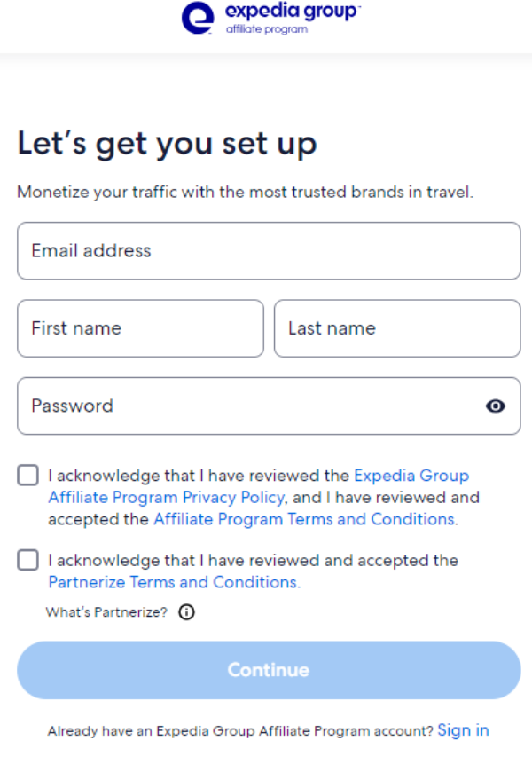Screen dimensions: 532x772
Task: Click the info icon next to What's Partnerize
Action: (x=187, y=611)
